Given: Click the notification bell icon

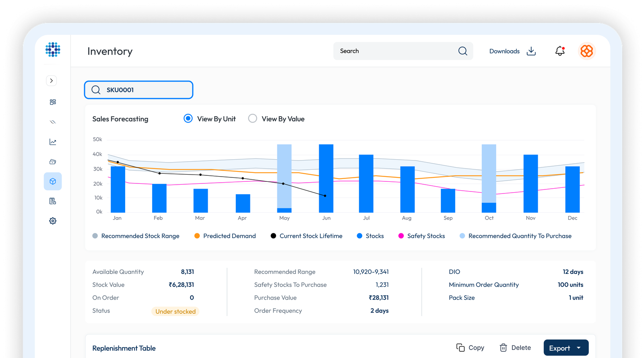Looking at the screenshot, I should coord(560,51).
